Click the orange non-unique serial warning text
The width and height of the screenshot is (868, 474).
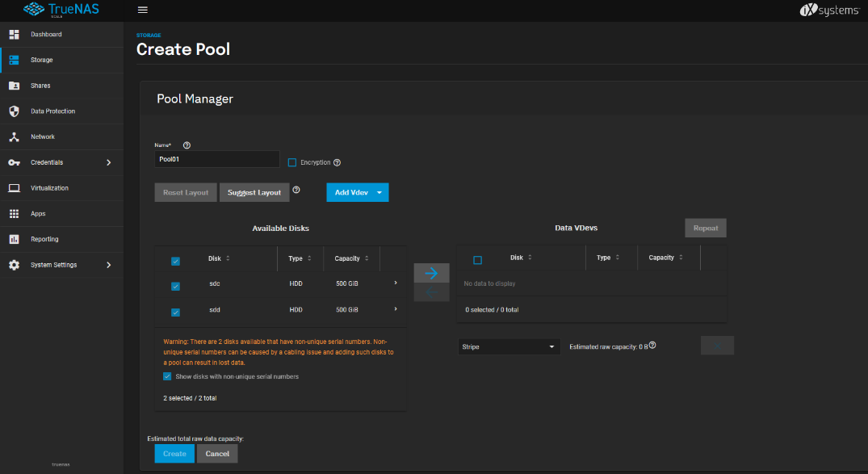point(279,352)
